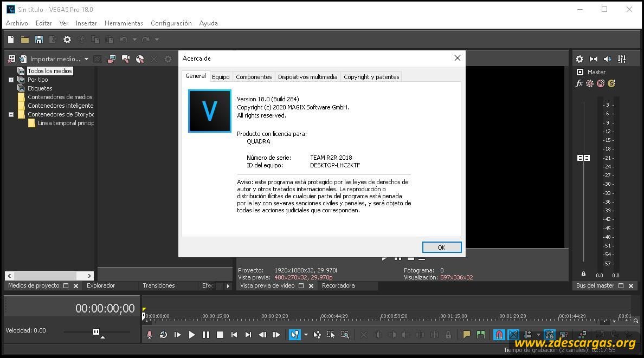The height and width of the screenshot is (358, 644).
Task: Select the Normal edit tool
Action: tap(294, 335)
